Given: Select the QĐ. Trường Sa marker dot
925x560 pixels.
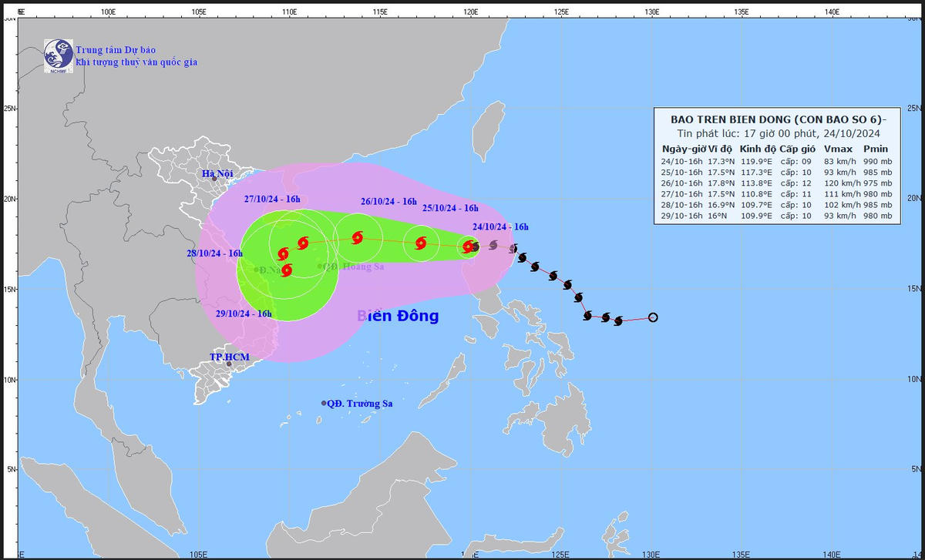Looking at the screenshot, I should [x=324, y=403].
